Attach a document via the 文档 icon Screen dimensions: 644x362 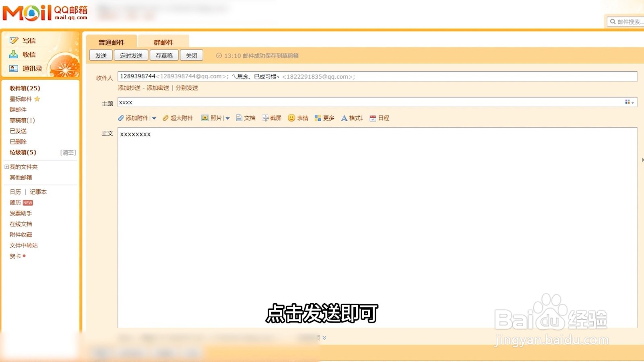click(239, 118)
